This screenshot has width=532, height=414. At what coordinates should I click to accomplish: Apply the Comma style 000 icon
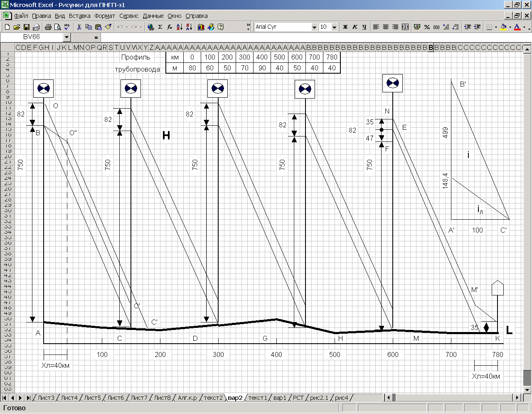coord(436,27)
